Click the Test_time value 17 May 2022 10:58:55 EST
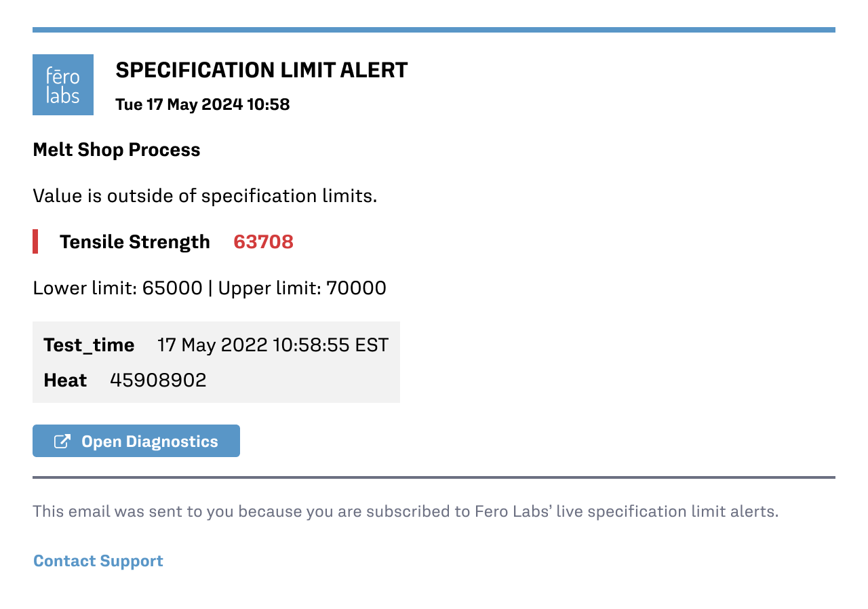 (x=272, y=345)
